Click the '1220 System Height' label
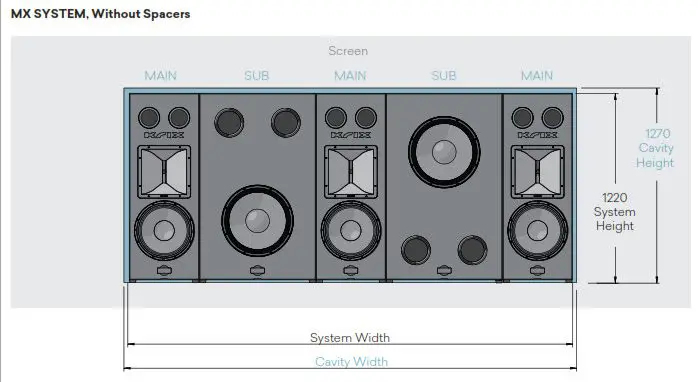Viewport: 698px width, 382px height. coord(615,211)
